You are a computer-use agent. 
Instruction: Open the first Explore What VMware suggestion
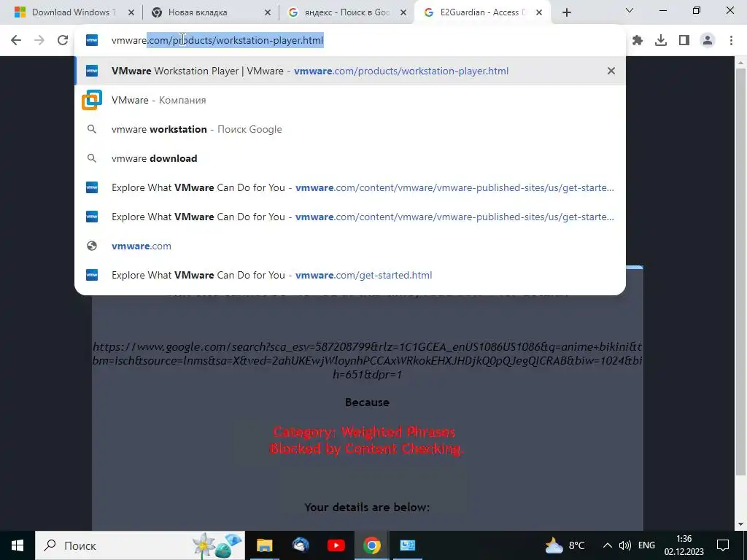350,187
